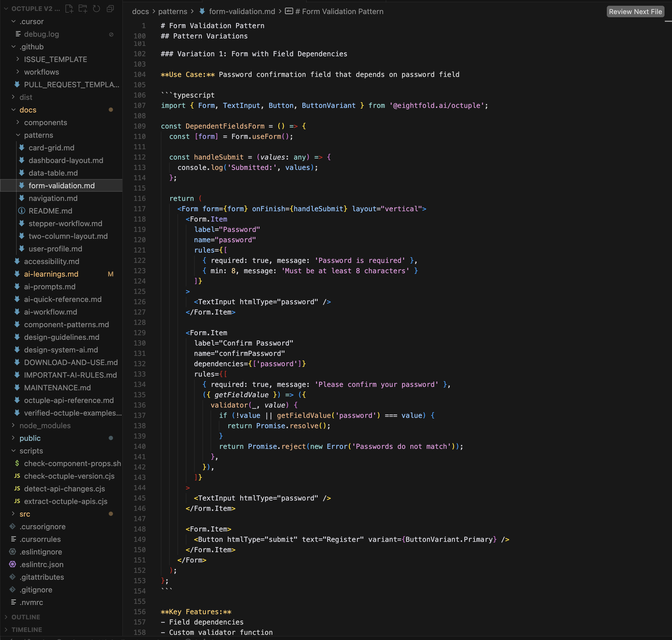Open check-octuple-version.cjs JavaScript file
This screenshot has height=640, width=672.
pyautogui.click(x=69, y=476)
